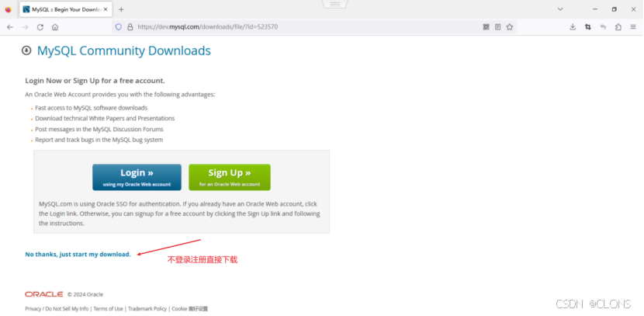Screen dimensions: 644x316
Task: Bookmark this page with the star
Action: tap(510, 27)
